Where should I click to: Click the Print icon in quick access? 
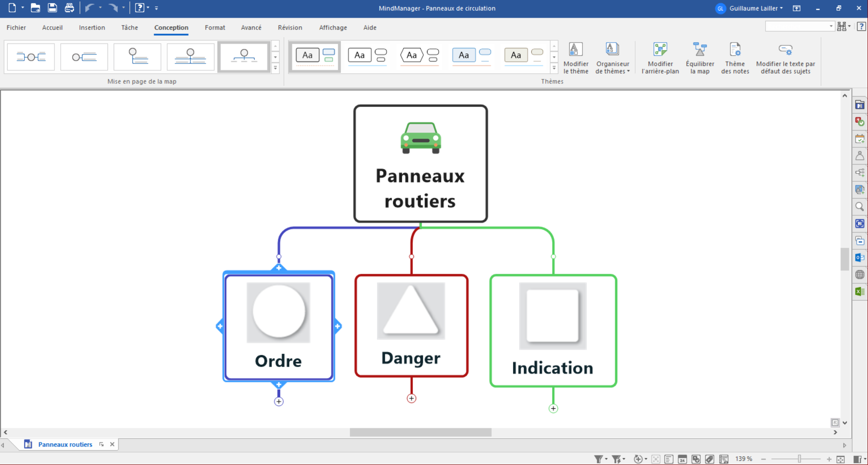[69, 8]
